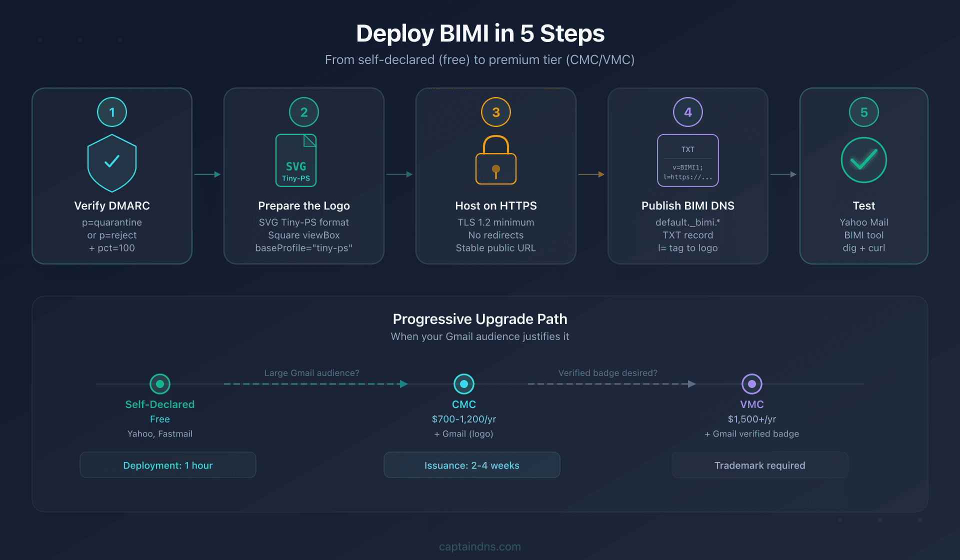
Task: Click the TLS 1.2 minimum text
Action: pyautogui.click(x=496, y=222)
